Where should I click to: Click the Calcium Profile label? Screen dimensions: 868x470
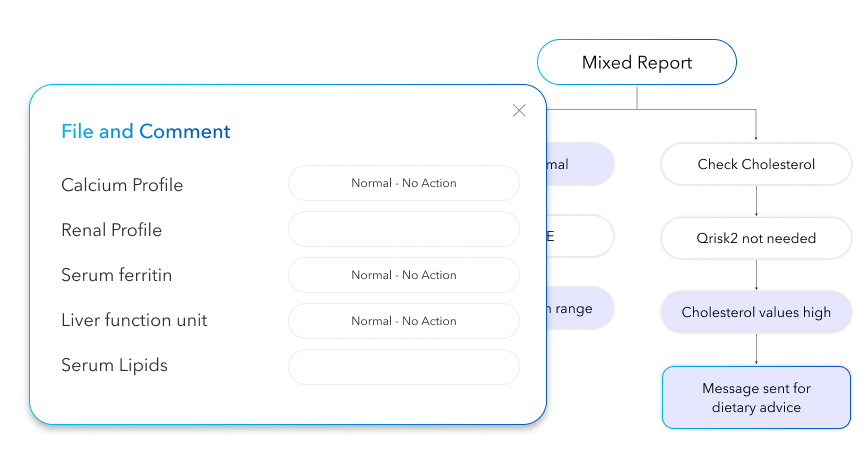click(122, 185)
